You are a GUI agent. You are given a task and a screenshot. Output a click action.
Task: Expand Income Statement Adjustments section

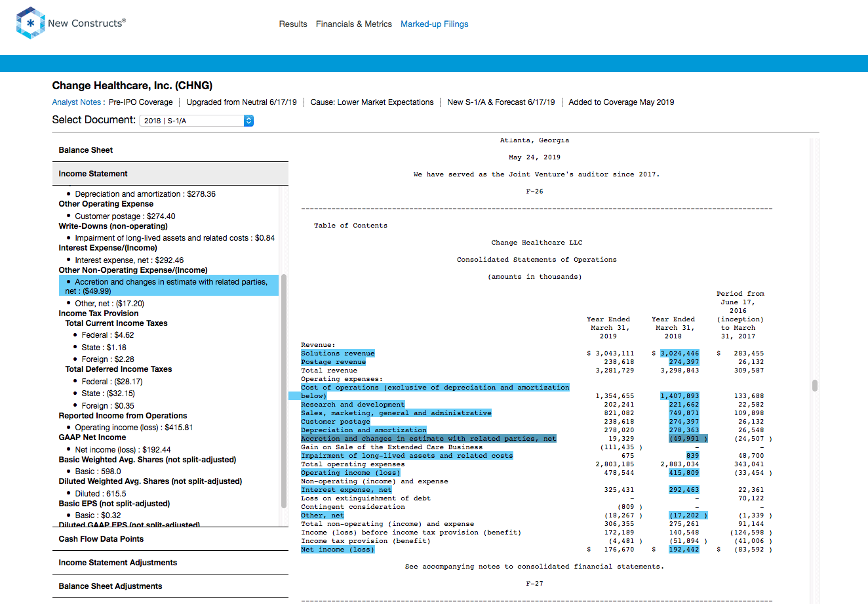click(170, 563)
